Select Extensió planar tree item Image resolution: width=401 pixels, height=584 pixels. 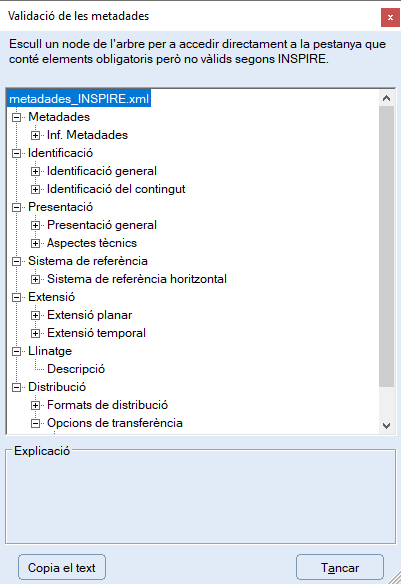pyautogui.click(x=89, y=315)
